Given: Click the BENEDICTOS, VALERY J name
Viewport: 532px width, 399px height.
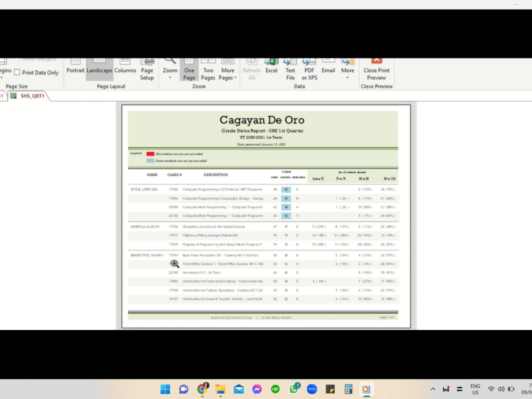Looking at the screenshot, I should [x=147, y=255].
